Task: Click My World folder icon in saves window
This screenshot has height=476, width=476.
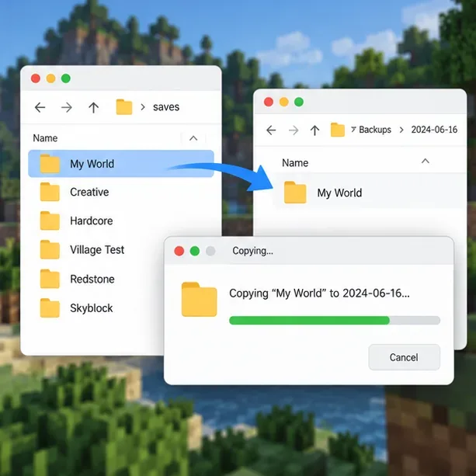Action: pos(50,164)
